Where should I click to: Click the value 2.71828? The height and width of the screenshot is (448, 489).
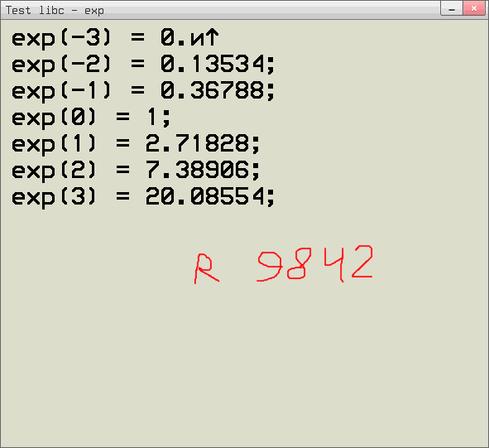197,143
